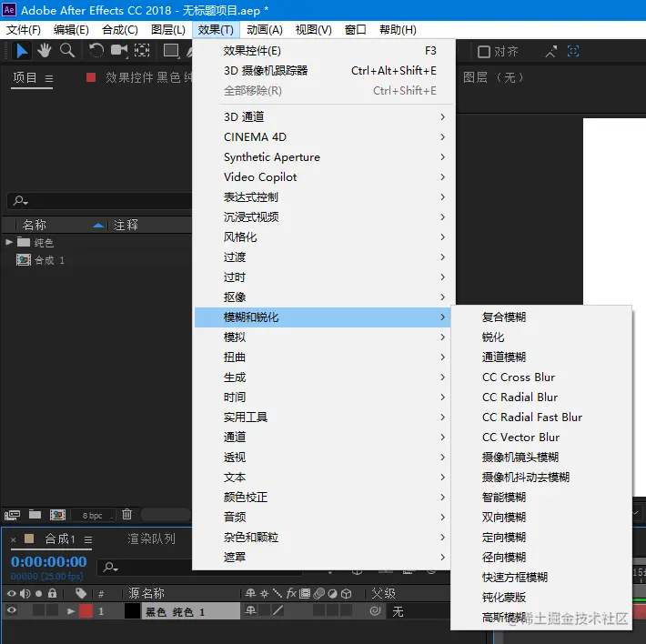Image resolution: width=646 pixels, height=644 pixels.
Task: Toggle 名称 column sort arrow
Action: 98,225
